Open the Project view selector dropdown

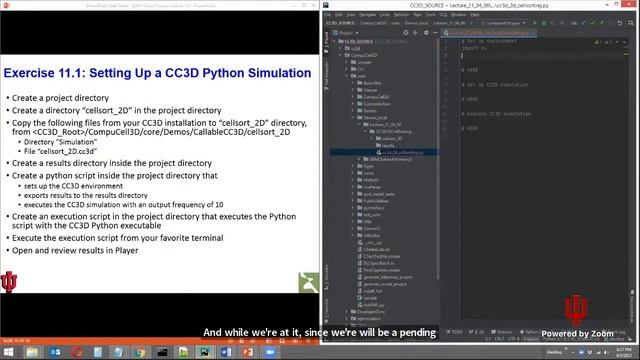pos(346,33)
